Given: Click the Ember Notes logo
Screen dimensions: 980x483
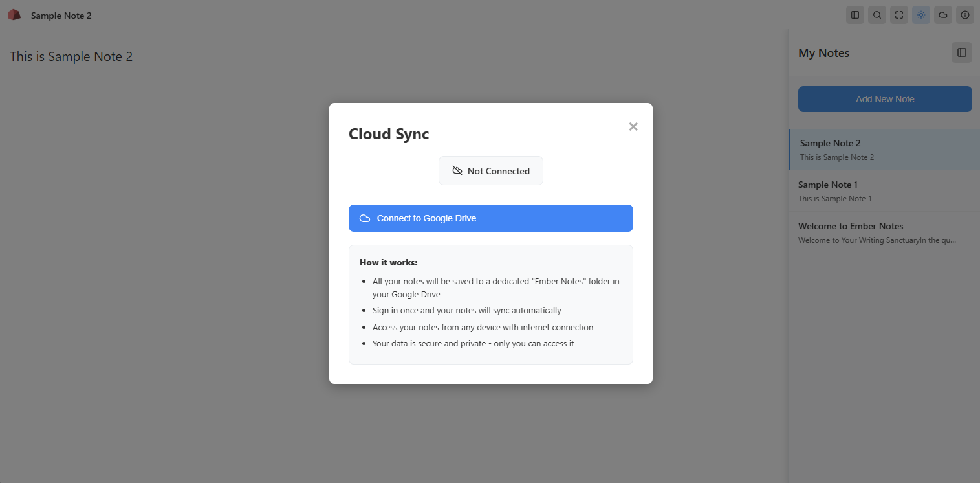Looking at the screenshot, I should [x=14, y=14].
